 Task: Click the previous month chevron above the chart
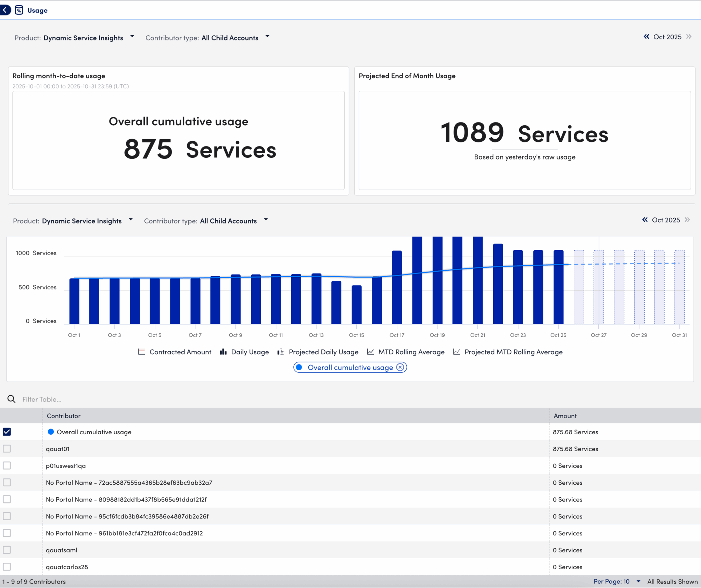(x=645, y=220)
